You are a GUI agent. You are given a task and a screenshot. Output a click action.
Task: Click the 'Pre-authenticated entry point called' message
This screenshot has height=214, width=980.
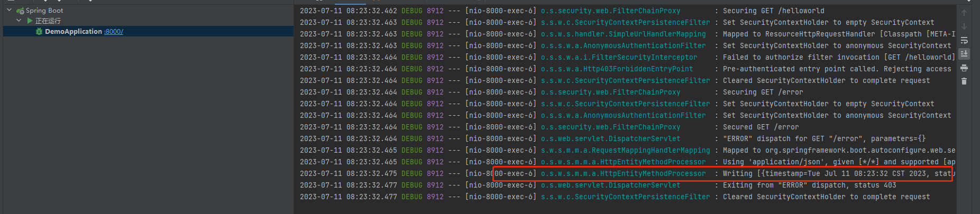coord(837,69)
